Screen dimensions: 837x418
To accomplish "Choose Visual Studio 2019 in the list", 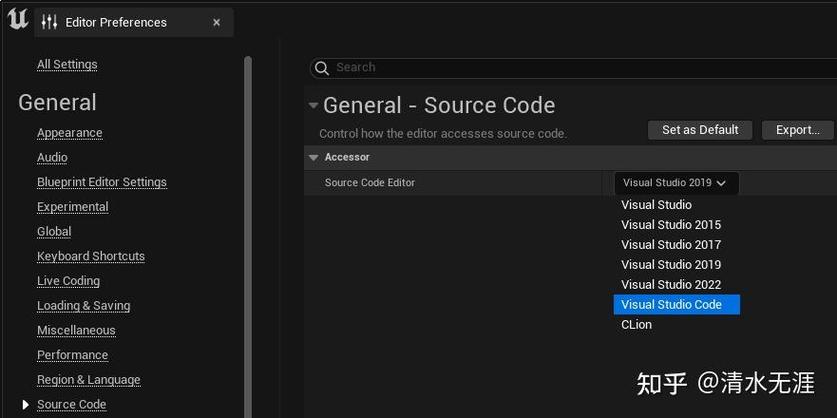I will click(x=676, y=265).
